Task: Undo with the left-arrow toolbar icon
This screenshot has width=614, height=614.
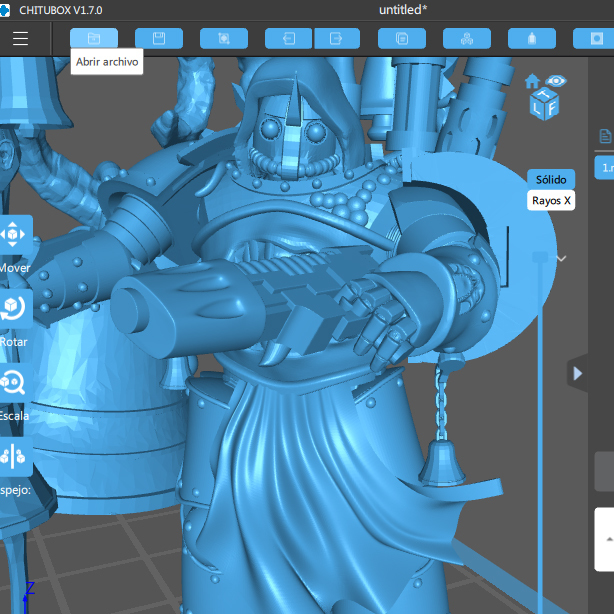Action: tap(289, 38)
